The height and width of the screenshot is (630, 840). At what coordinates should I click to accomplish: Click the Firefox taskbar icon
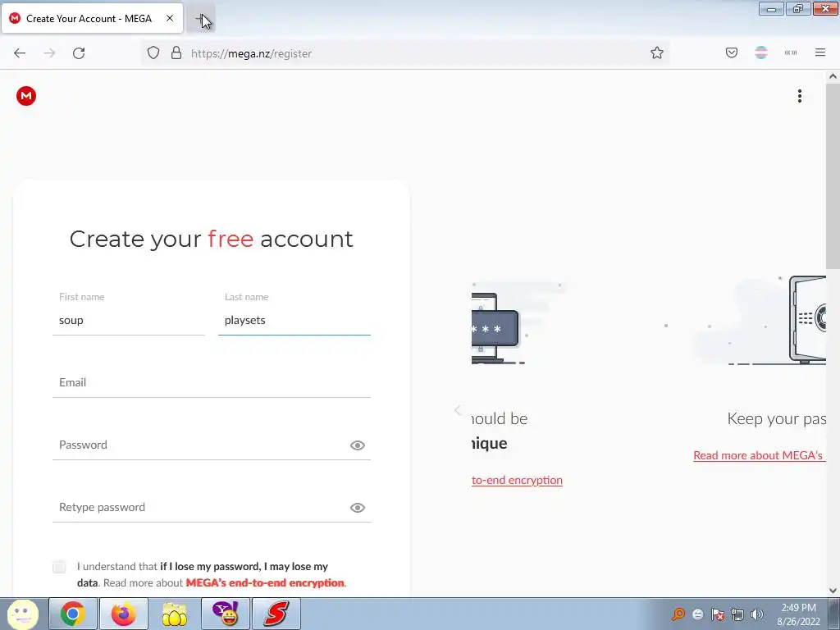(x=123, y=614)
